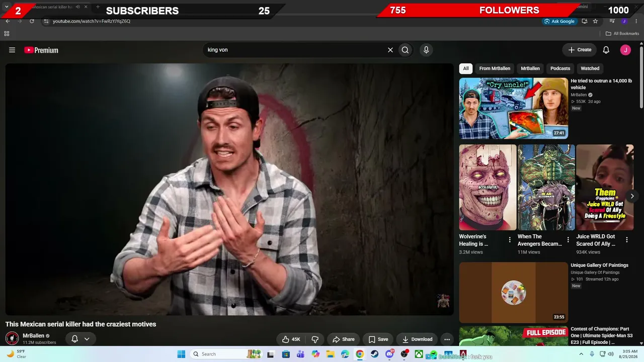Open 'When The Avengers Becam...' short thumbnail
The image size is (644, 362).
[x=546, y=188]
